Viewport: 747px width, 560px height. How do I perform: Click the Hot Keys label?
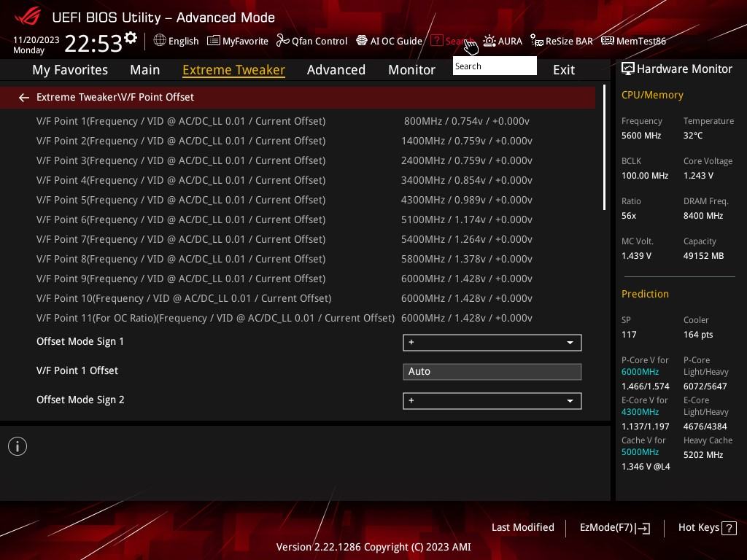[698, 528]
